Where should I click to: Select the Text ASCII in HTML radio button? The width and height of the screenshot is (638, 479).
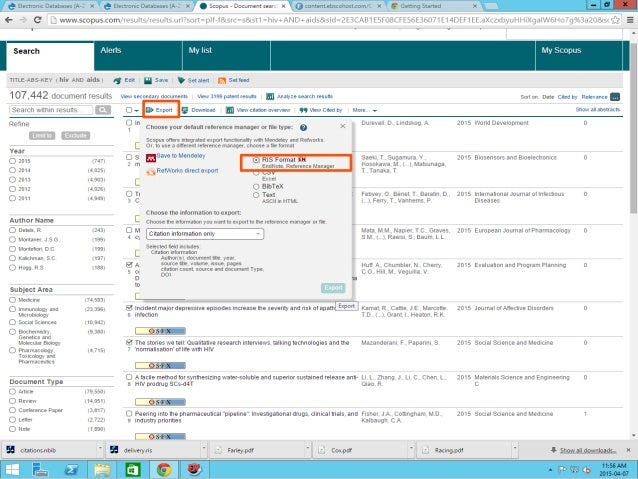pos(256,195)
